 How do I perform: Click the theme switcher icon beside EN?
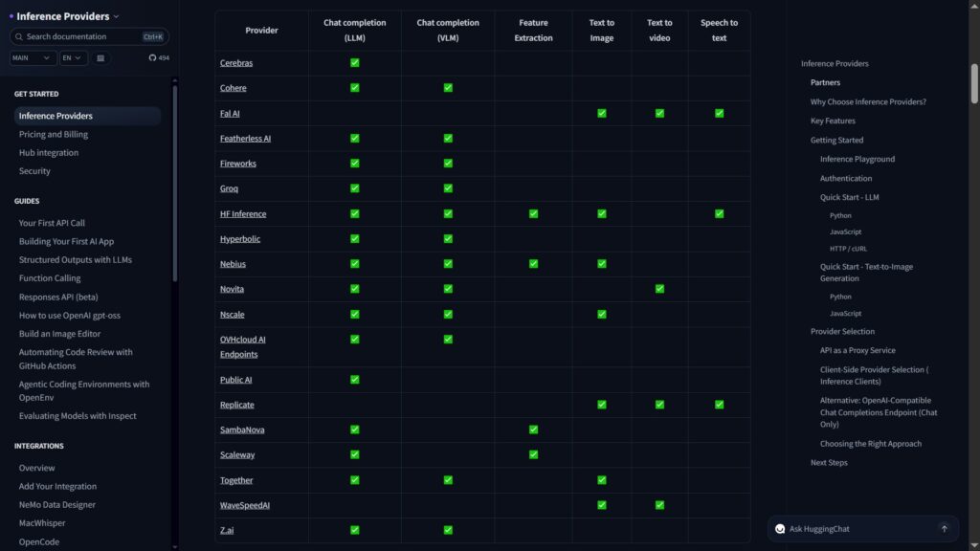101,57
